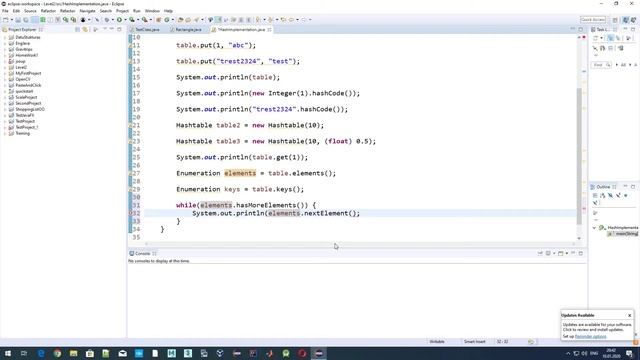
Task: Select the main method in Outline
Action: click(x=623, y=234)
